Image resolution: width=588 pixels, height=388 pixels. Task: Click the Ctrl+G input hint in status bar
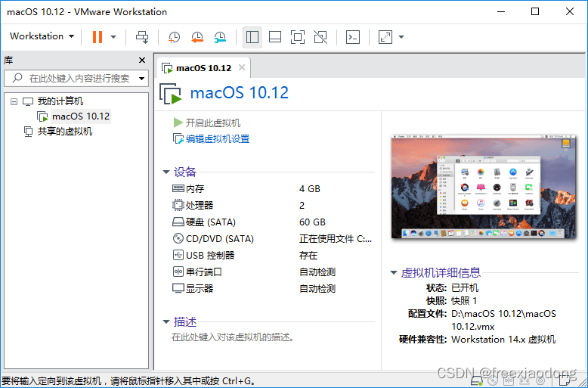pos(128,381)
